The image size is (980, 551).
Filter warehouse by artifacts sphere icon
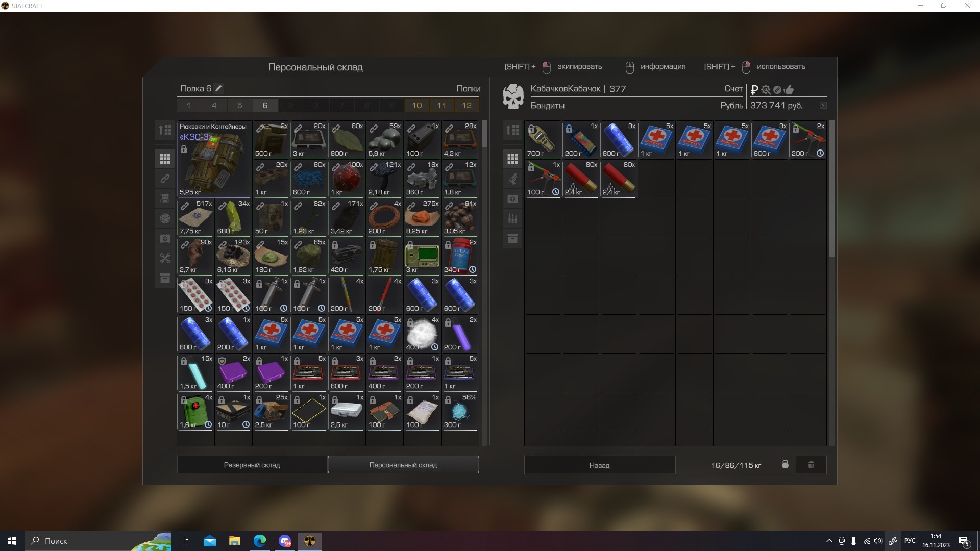pyautogui.click(x=165, y=219)
